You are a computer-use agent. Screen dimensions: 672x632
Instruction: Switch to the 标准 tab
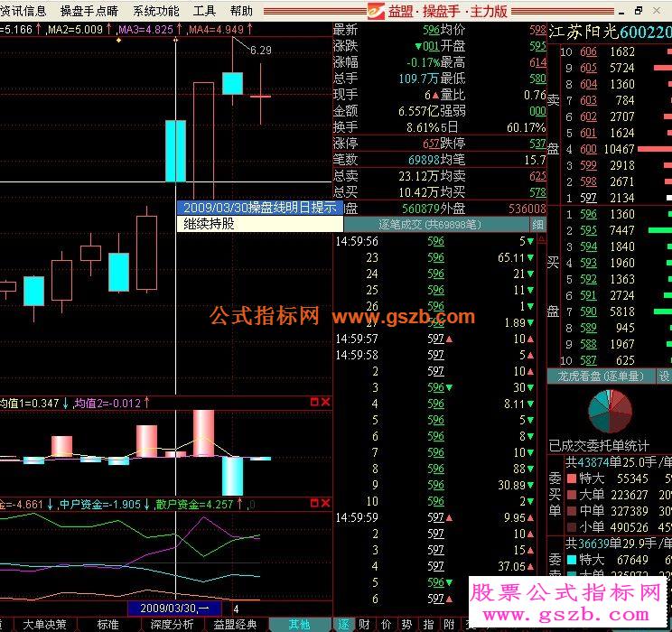[x=107, y=625]
